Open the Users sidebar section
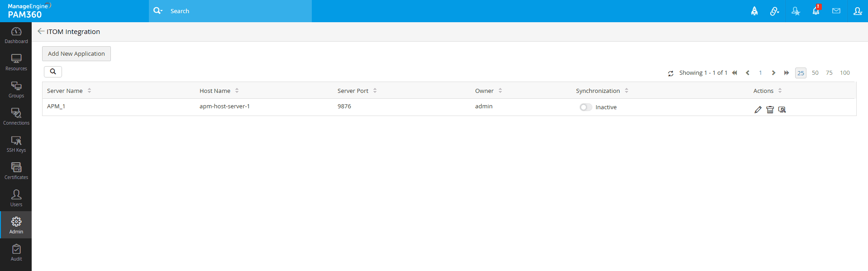The width and height of the screenshot is (868, 271). [16, 198]
